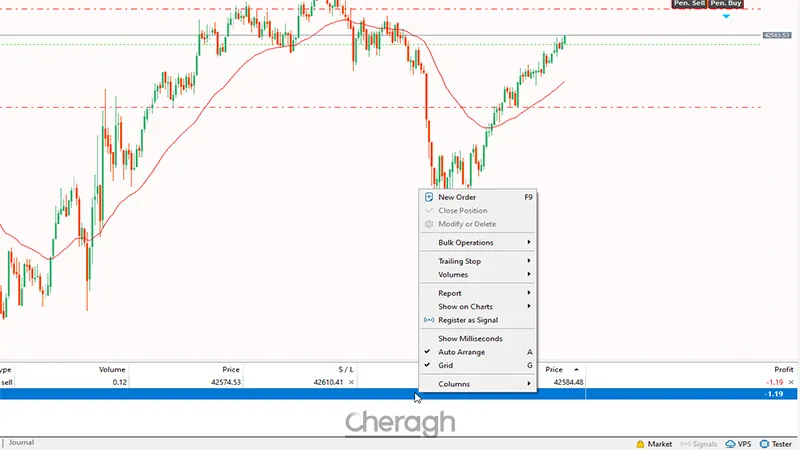This screenshot has width=800, height=450.
Task: Click the Register as Signal broadcast icon
Action: (x=429, y=320)
